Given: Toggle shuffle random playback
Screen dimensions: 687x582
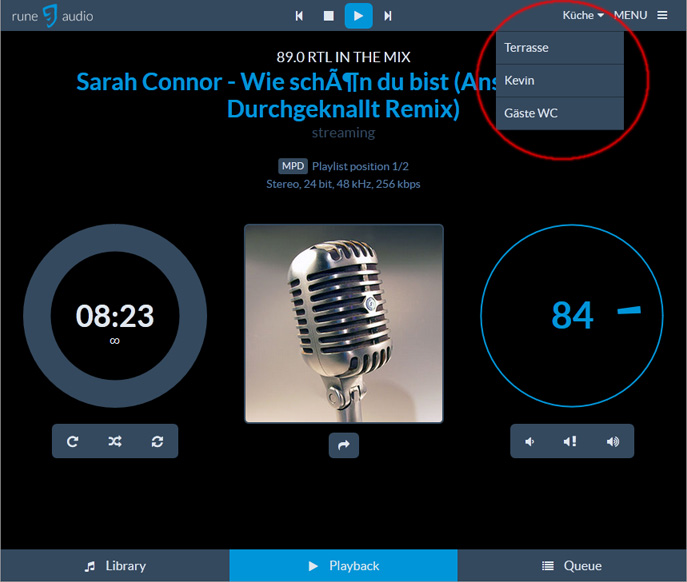Looking at the screenshot, I should click(115, 441).
